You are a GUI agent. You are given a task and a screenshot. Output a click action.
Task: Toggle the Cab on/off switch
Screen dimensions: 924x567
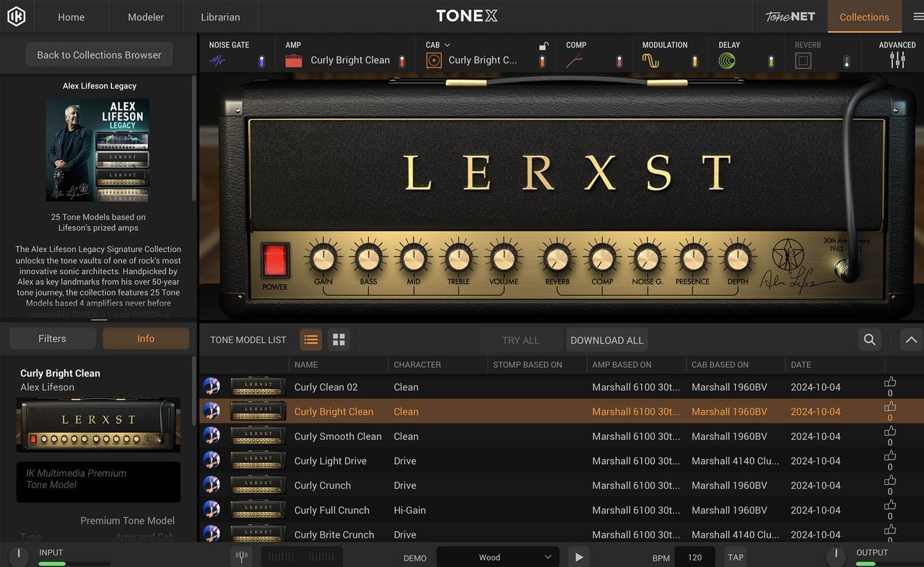click(542, 61)
